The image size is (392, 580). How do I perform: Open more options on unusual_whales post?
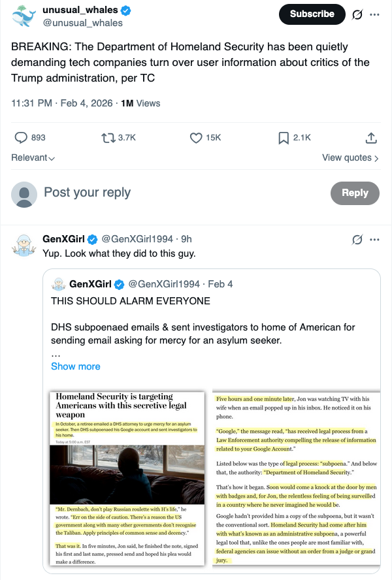point(374,14)
